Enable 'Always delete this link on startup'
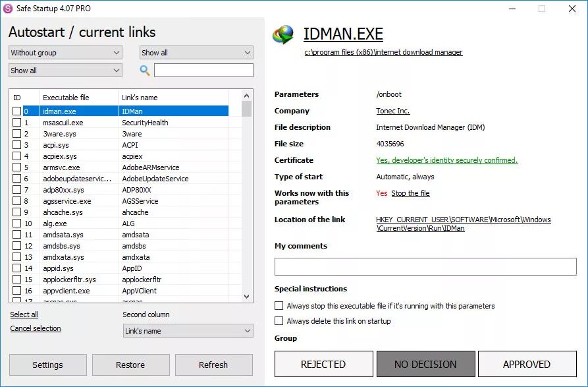This screenshot has width=588, height=387. 279,320
